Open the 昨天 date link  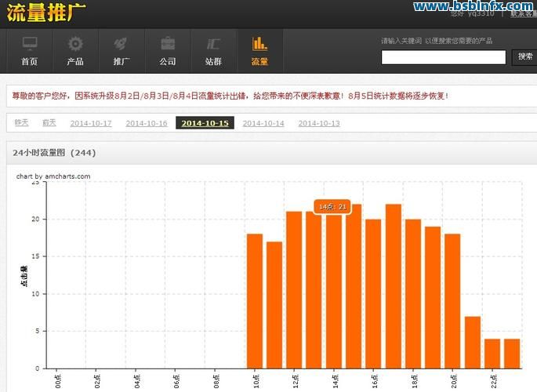pos(21,122)
